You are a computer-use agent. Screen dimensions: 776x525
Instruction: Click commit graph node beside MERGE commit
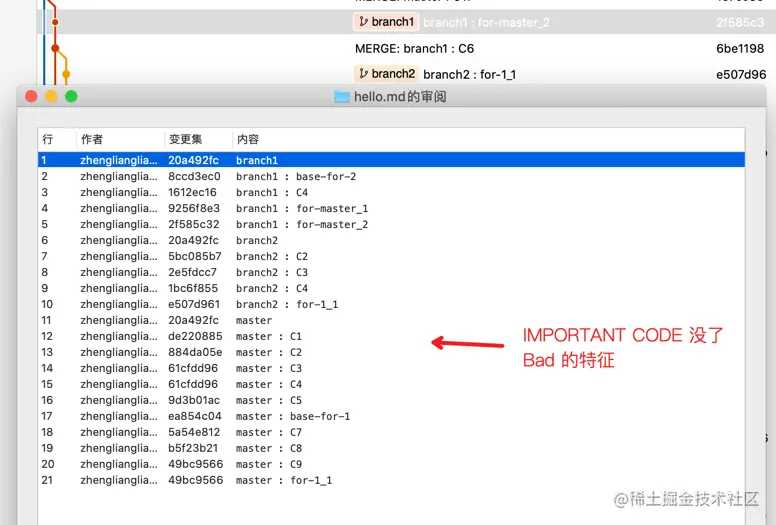pos(55,48)
